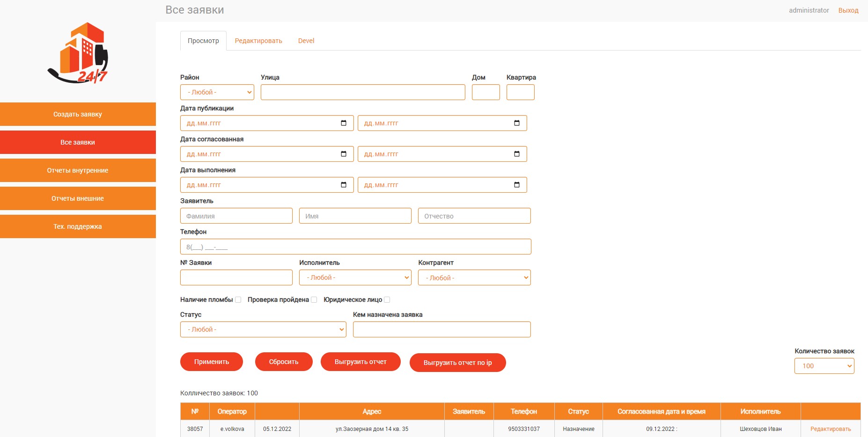The width and height of the screenshot is (868, 437).
Task: Focus the Квартира input field
Action: pos(521,92)
